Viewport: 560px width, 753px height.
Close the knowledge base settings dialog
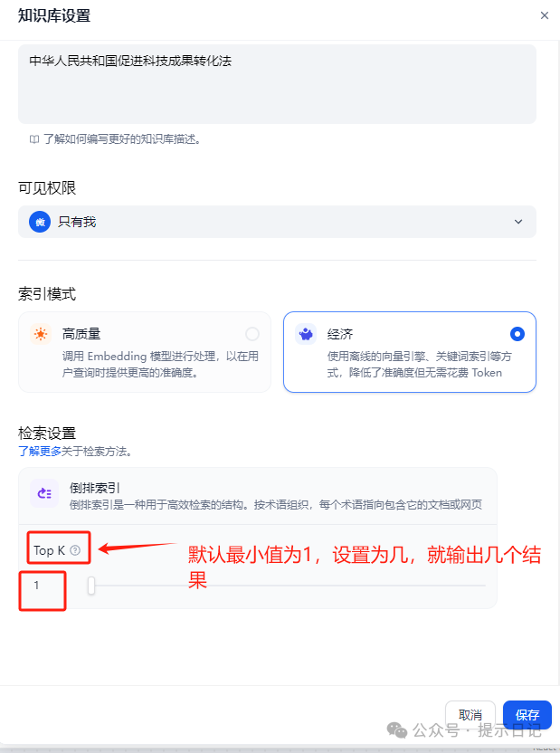[x=544, y=15]
